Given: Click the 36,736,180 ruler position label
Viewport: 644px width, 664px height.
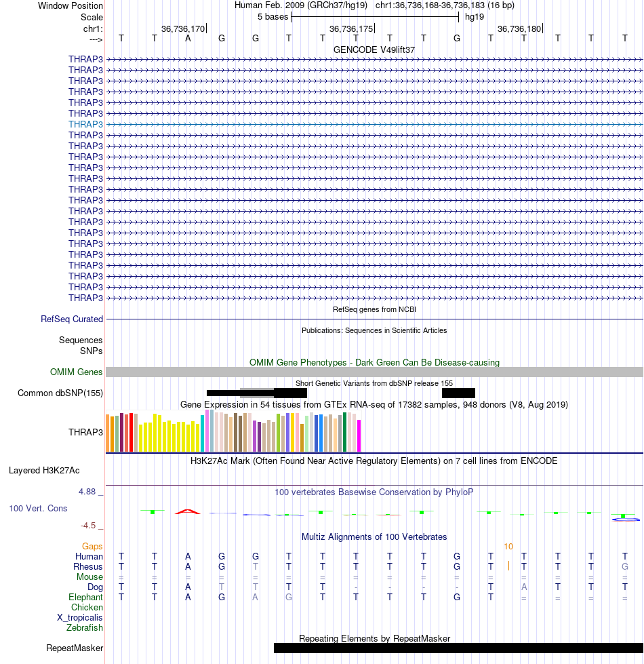Looking at the screenshot, I should (519, 28).
